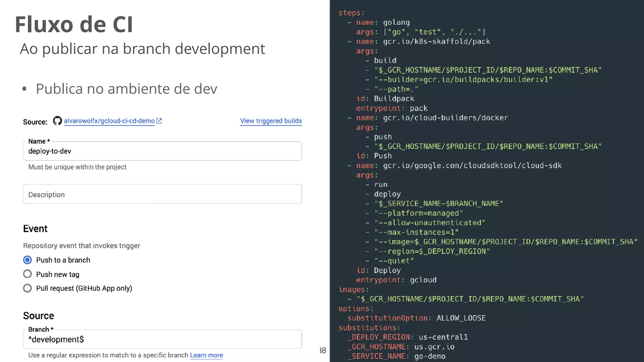Click the 'entrypoint: pack' line
Viewport: 644px width, 362px height.
(392, 108)
